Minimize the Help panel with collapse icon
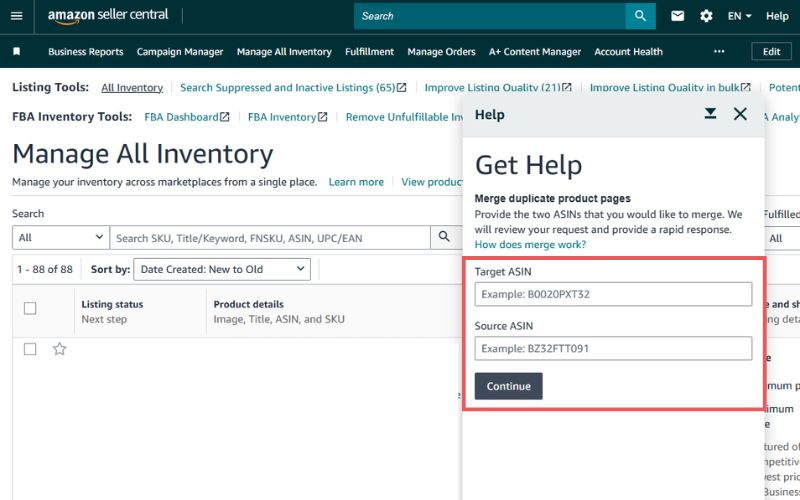The height and width of the screenshot is (500, 800). (710, 114)
